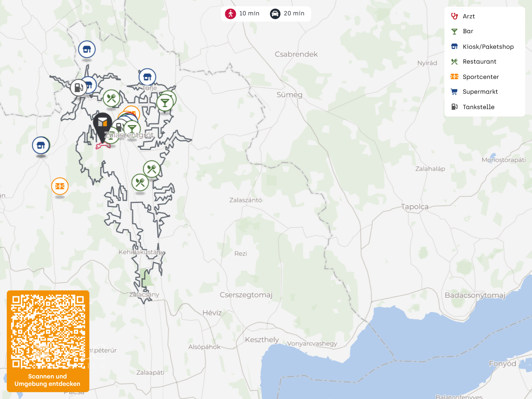532x399 pixels.
Task: Select Tankstelle in the legend
Action: pos(478,107)
